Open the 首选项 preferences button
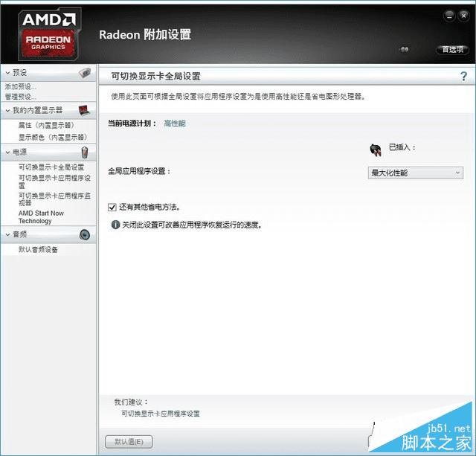This screenshot has width=476, height=456. [x=452, y=50]
